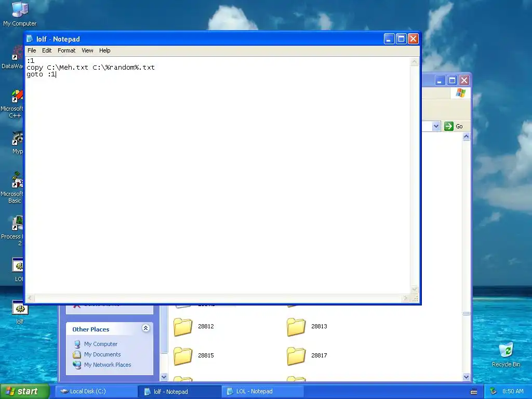This screenshot has width=532, height=399.
Task: Open My Computer link in Other Places
Action: point(101,344)
